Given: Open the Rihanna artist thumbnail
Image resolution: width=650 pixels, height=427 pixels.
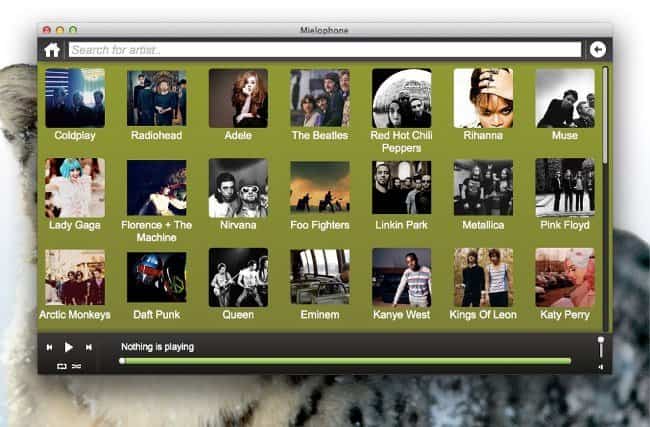Looking at the screenshot, I should tap(483, 98).
